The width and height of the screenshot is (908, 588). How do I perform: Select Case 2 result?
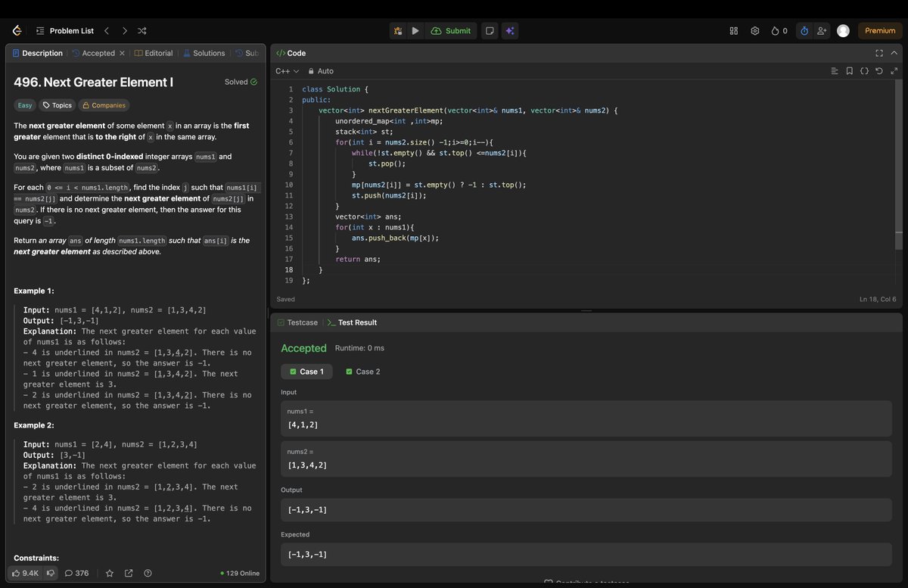(x=362, y=372)
